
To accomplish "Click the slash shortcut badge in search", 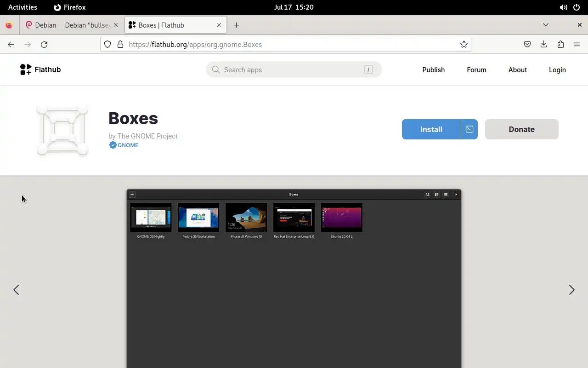I will pos(368,69).
